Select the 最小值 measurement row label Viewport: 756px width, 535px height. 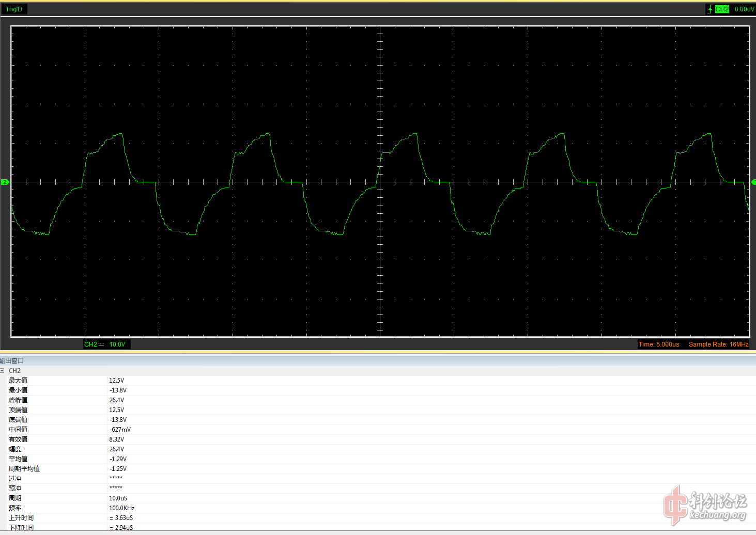(18, 390)
